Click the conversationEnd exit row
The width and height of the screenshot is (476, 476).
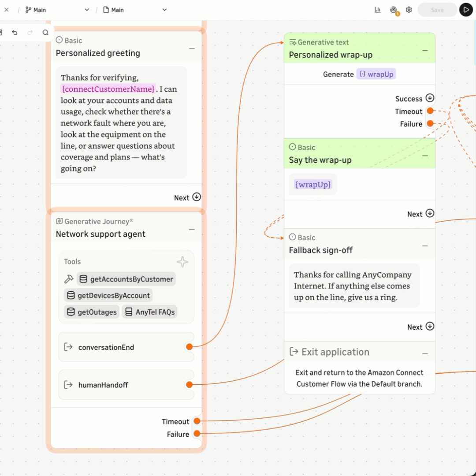pyautogui.click(x=126, y=347)
